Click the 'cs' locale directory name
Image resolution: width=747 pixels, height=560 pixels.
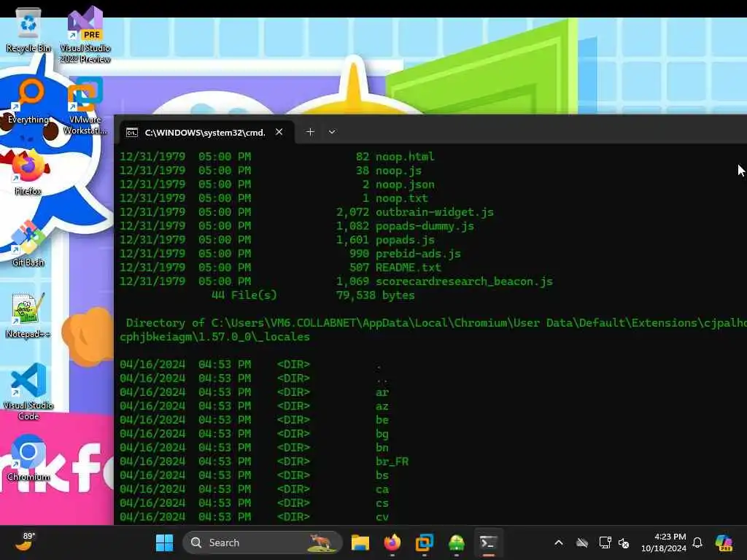(x=382, y=503)
